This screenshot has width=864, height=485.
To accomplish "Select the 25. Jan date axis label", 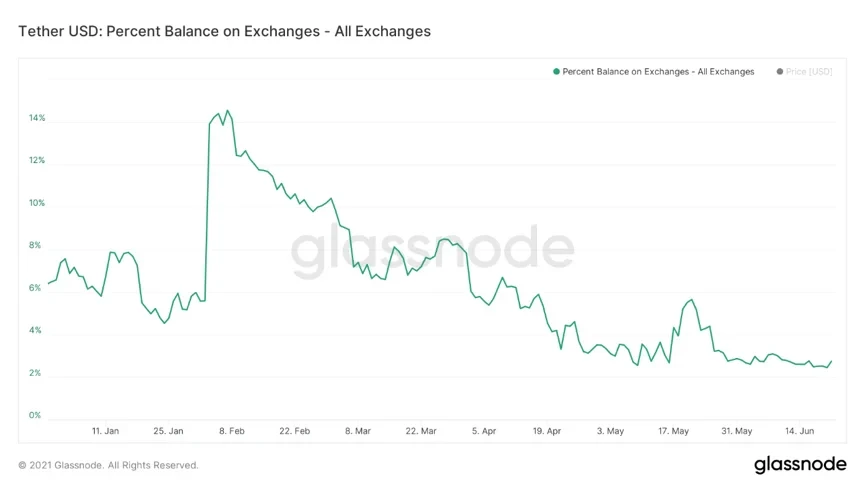I will pyautogui.click(x=168, y=431).
